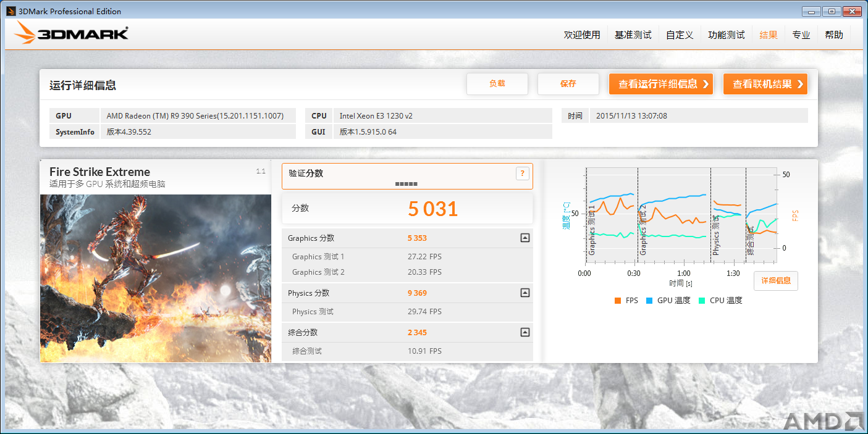The width and height of the screenshot is (868, 434).
Task: Collapse the Graphics 分数 section
Action: tap(525, 238)
